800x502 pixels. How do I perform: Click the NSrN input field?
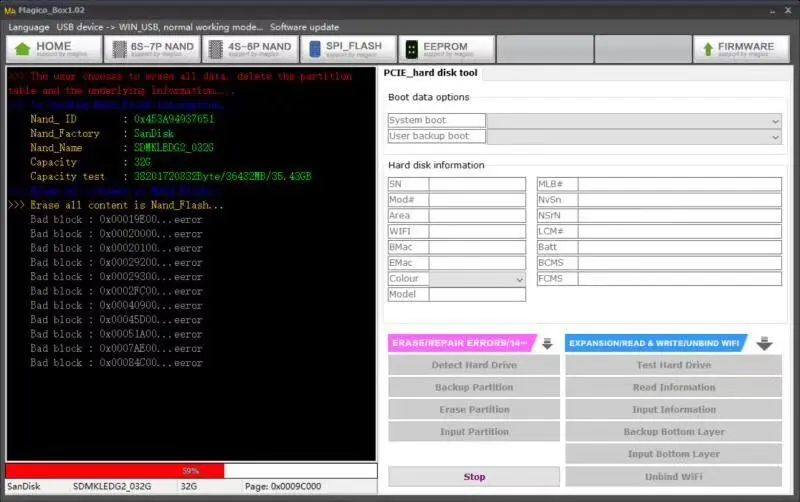pyautogui.click(x=680, y=216)
